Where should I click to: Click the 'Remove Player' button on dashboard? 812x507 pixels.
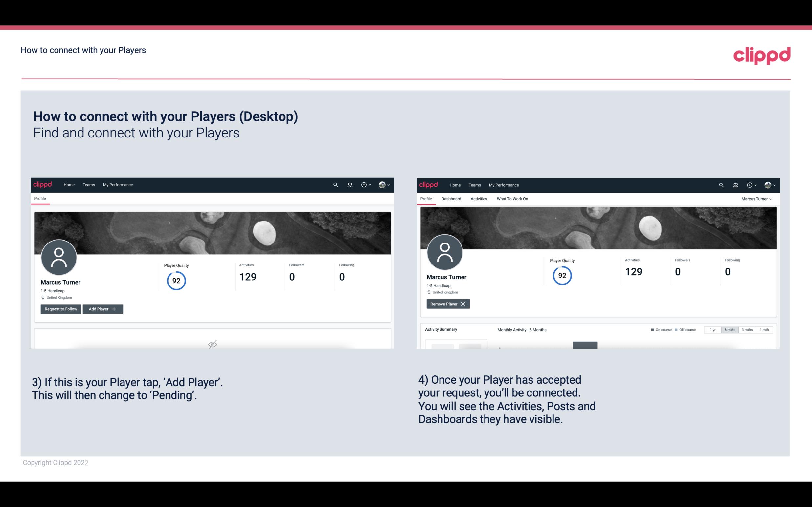[x=447, y=304]
